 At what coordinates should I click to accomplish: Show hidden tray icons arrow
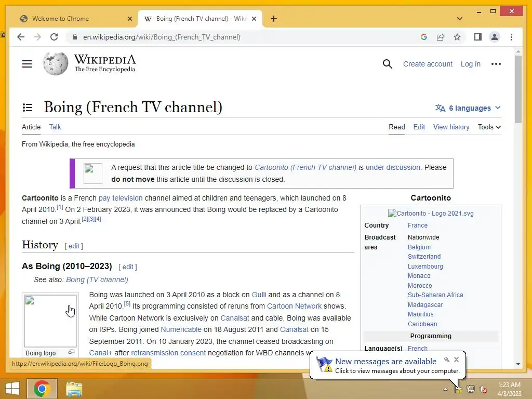(x=445, y=389)
